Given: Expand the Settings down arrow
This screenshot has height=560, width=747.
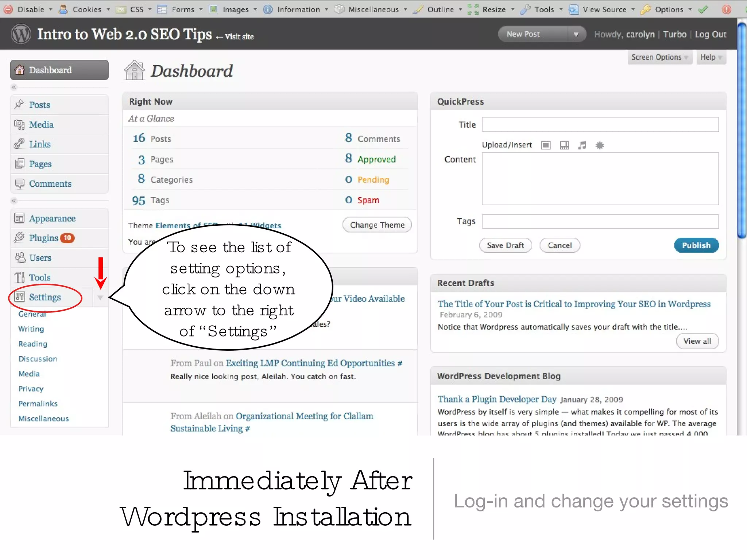Looking at the screenshot, I should pos(100,298).
